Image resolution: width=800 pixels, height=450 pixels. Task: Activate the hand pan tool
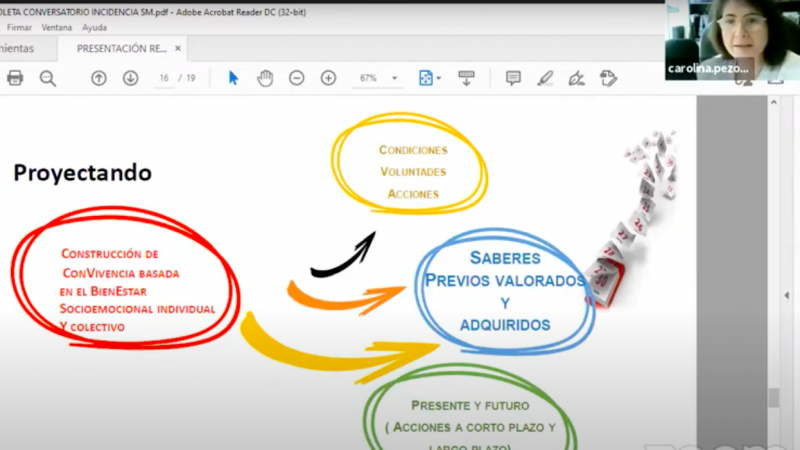pos(265,78)
